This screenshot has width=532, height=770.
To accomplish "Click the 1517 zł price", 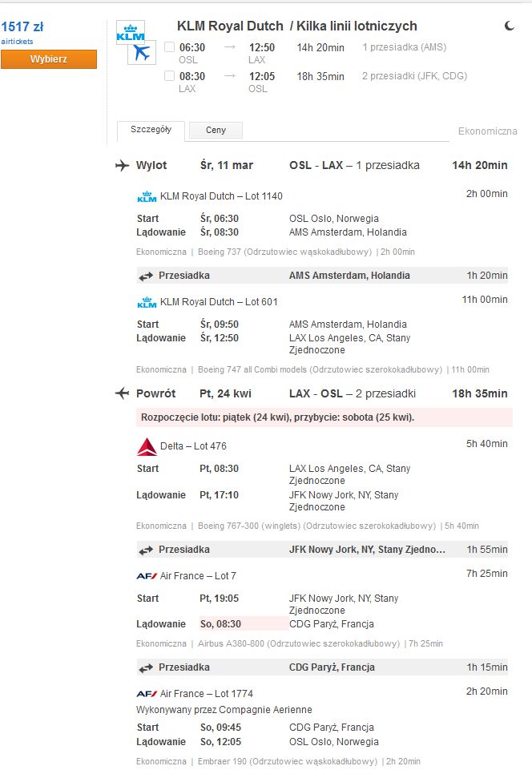I will pos(22,26).
